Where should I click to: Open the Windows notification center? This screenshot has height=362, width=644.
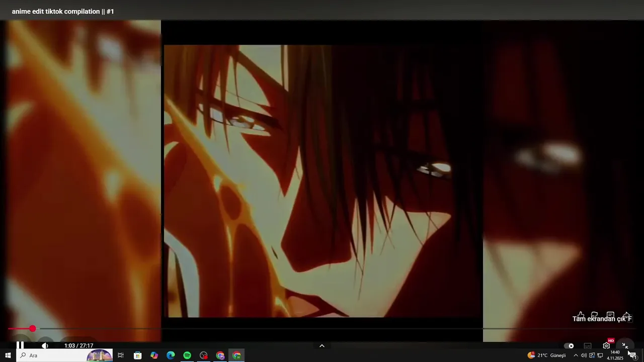point(633,355)
